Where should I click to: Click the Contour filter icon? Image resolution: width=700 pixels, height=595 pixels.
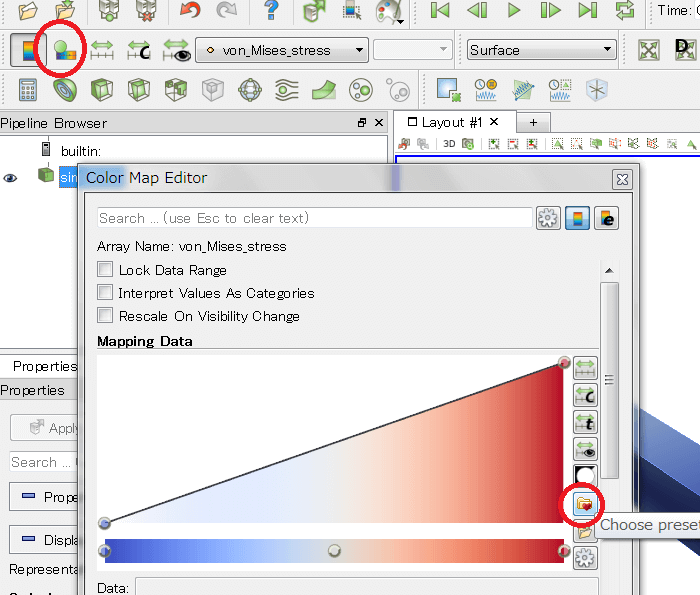[x=66, y=91]
